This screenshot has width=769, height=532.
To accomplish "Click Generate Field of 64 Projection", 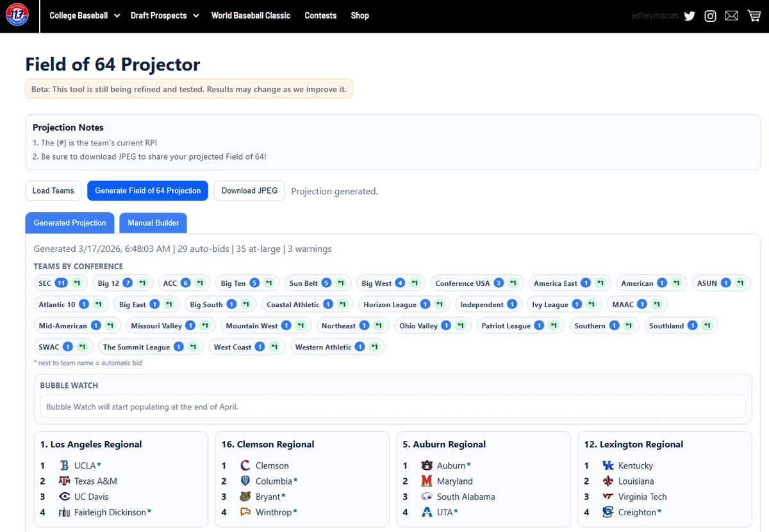I will click(148, 190).
